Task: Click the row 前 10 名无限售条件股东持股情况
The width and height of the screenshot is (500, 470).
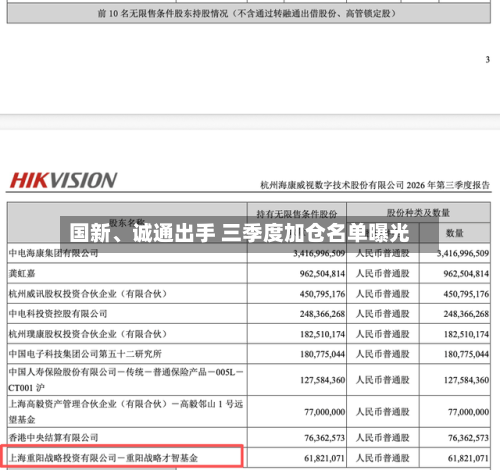Action: click(249, 14)
